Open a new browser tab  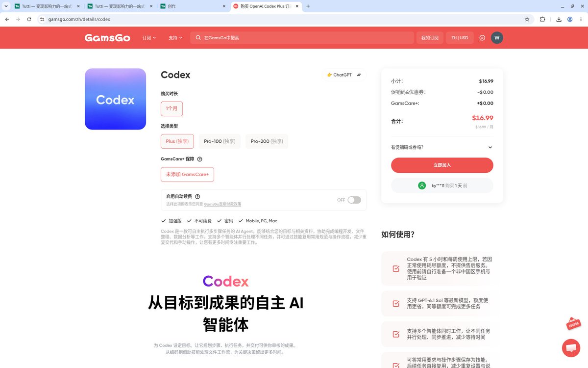[x=308, y=6]
